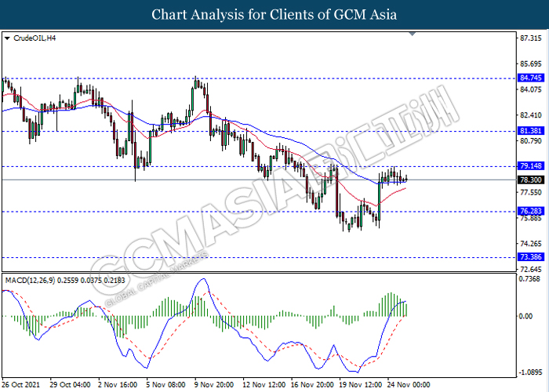Click the -1.0895 MACD scale value
This screenshot has width=549, height=392.
click(x=531, y=372)
